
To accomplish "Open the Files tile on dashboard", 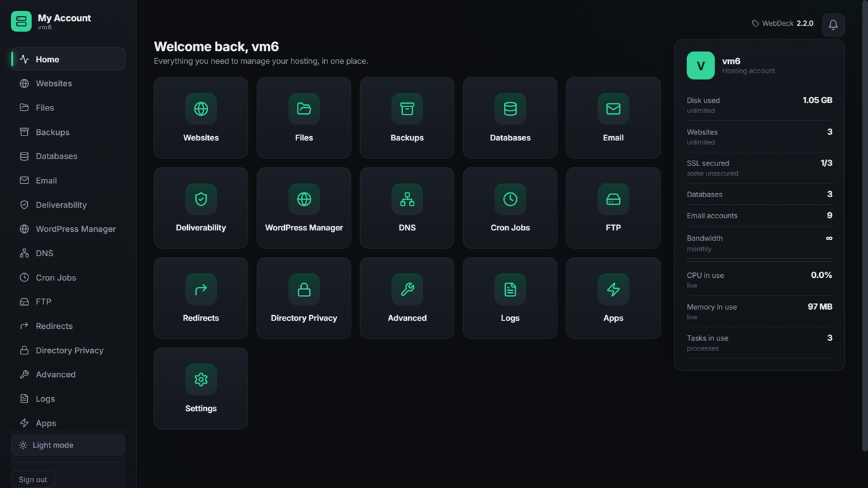I will coord(304,117).
